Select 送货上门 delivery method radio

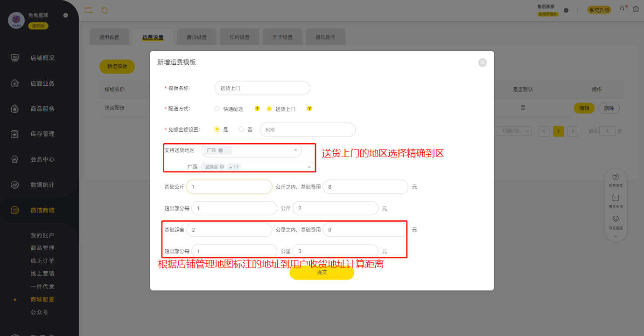[x=269, y=109]
